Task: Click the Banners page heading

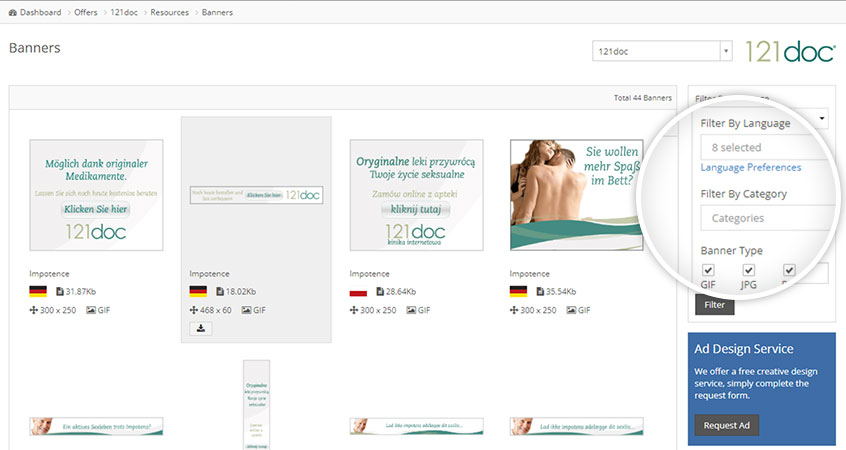Action: coord(35,48)
